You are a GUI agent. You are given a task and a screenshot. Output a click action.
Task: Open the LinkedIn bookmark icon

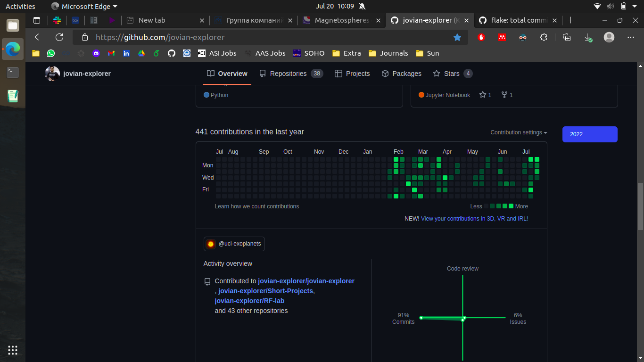pyautogui.click(x=126, y=53)
